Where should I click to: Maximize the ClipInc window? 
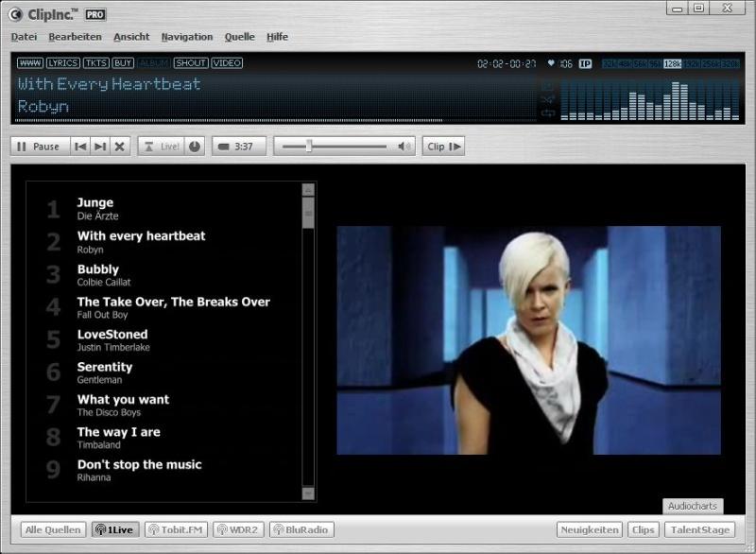(x=698, y=9)
